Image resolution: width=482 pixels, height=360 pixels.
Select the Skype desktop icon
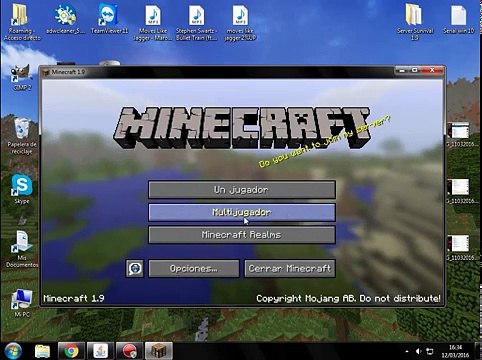[x=22, y=189]
